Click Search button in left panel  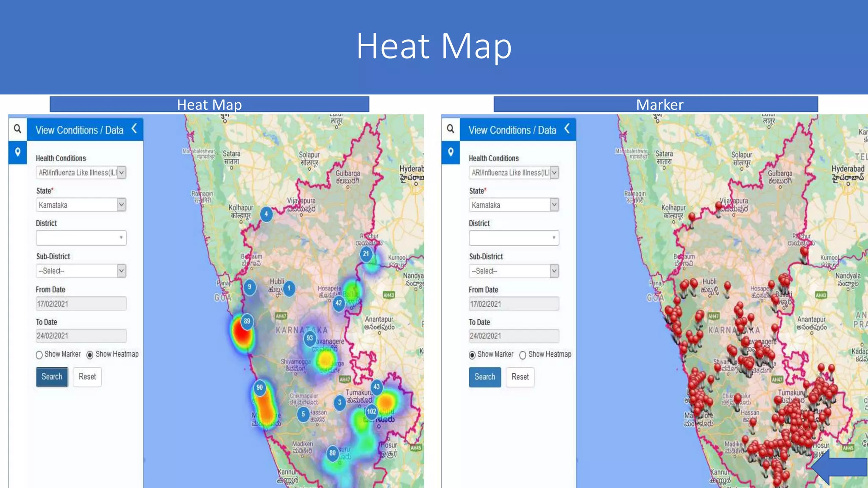[52, 377]
